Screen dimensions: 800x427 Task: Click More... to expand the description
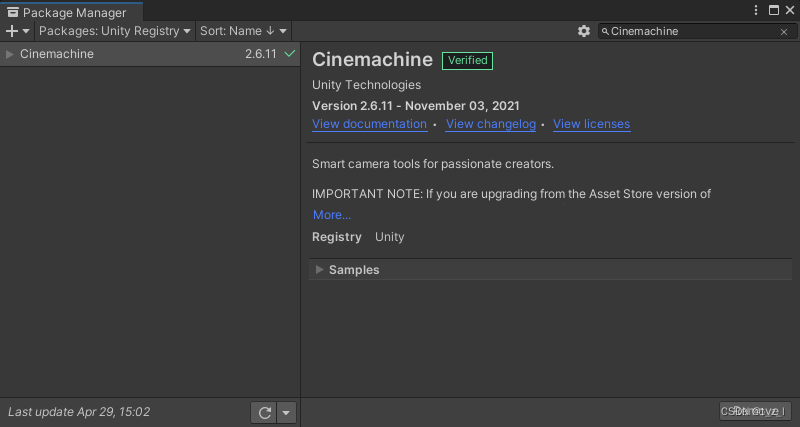point(332,215)
